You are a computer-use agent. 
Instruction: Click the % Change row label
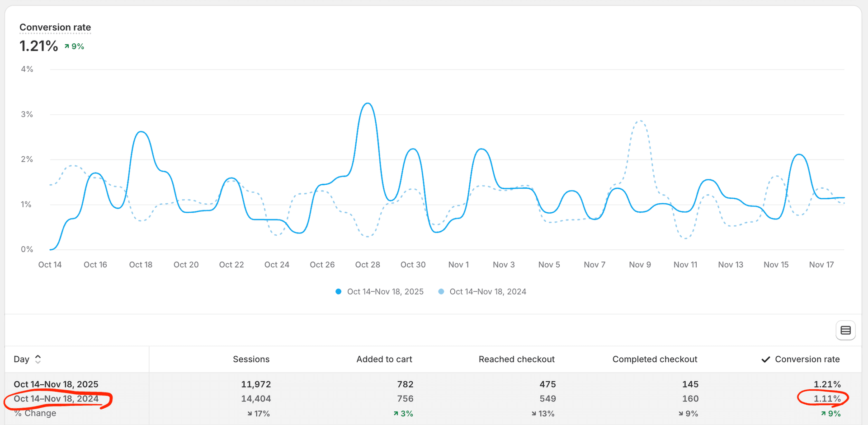tap(34, 413)
